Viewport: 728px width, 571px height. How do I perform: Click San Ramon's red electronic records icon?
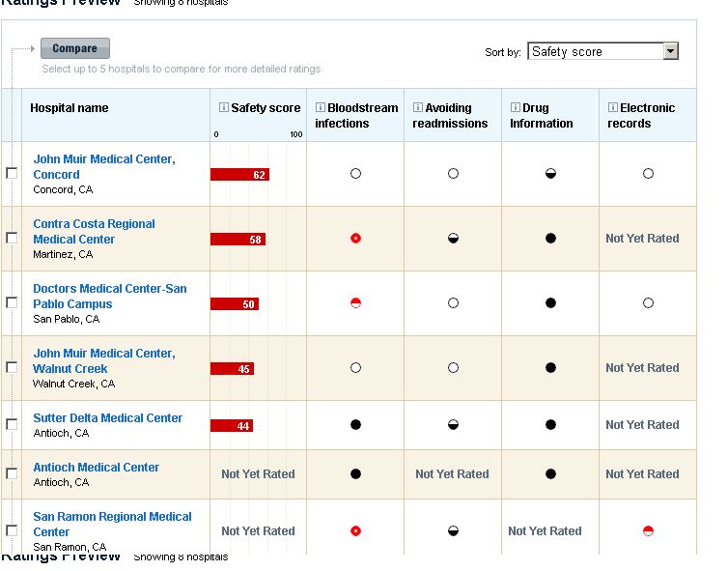tap(648, 530)
